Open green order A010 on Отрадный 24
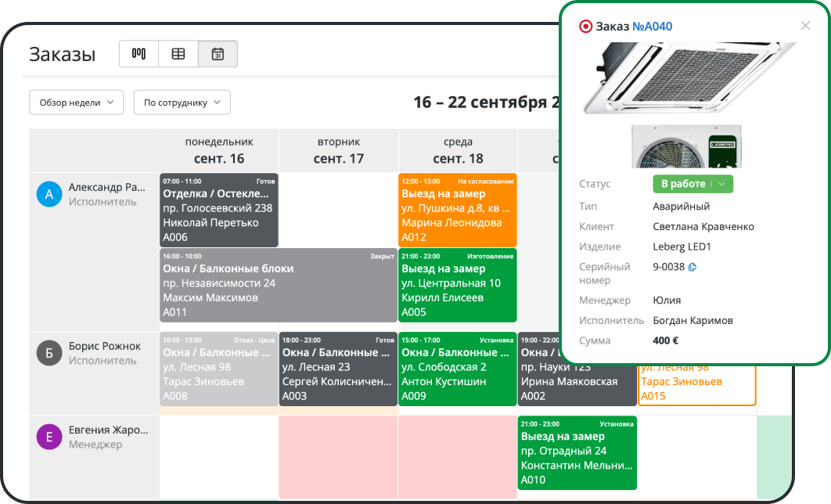Screen dimensions: 831x504 [x=577, y=452]
